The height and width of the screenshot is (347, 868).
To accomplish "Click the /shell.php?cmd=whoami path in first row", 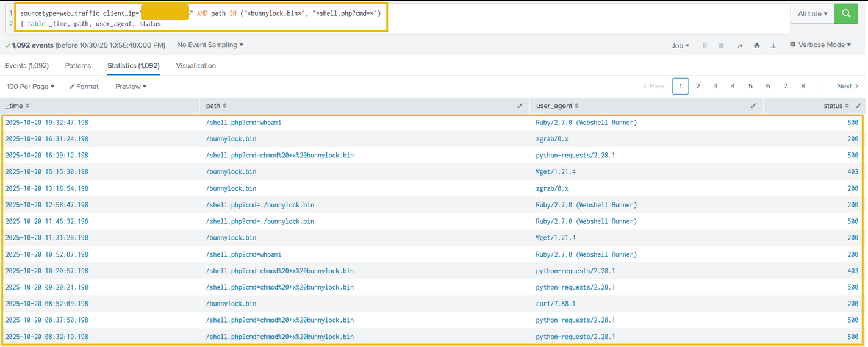I will 243,123.
